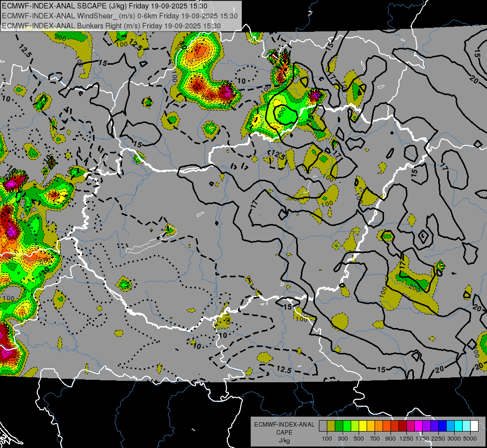
Task: Click the 500 legend tick value
Action: tap(359, 439)
